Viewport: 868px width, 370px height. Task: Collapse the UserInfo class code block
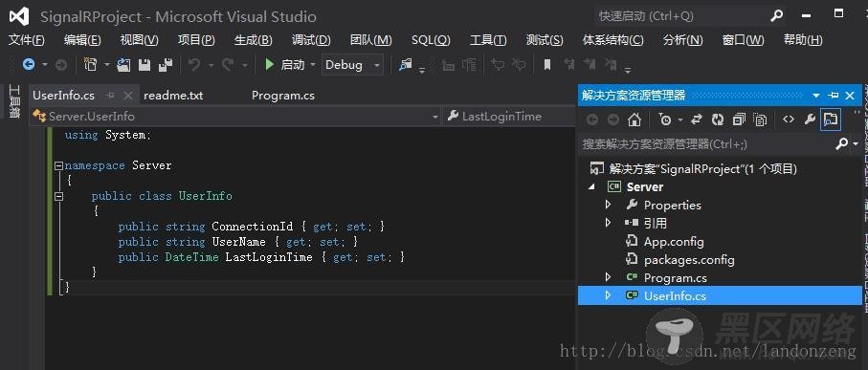(58, 196)
